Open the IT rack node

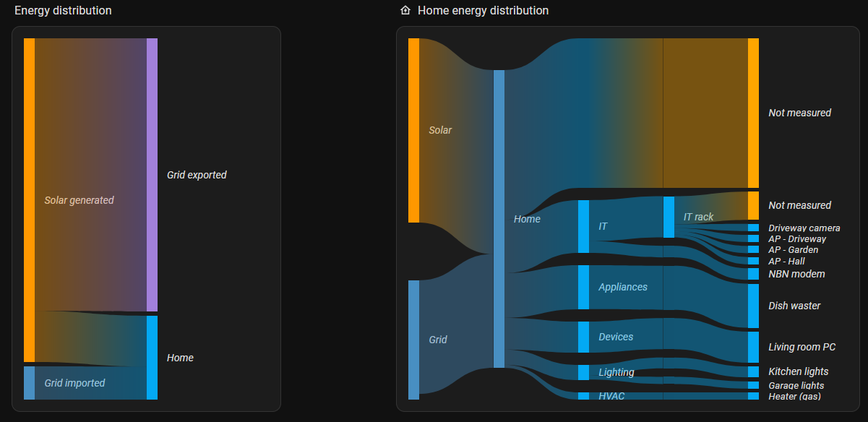pos(669,217)
